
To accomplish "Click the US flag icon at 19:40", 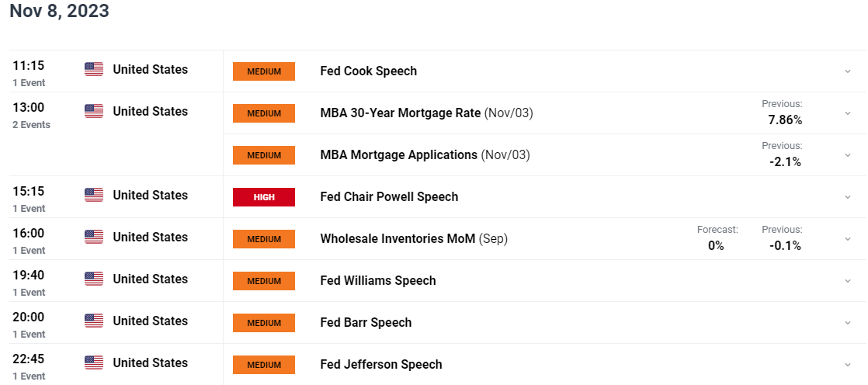I will click(x=93, y=279).
